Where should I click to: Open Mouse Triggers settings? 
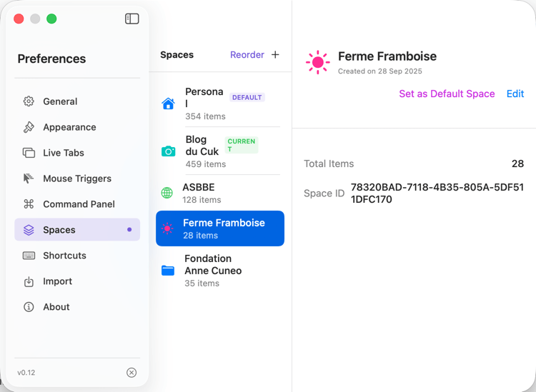pos(76,179)
